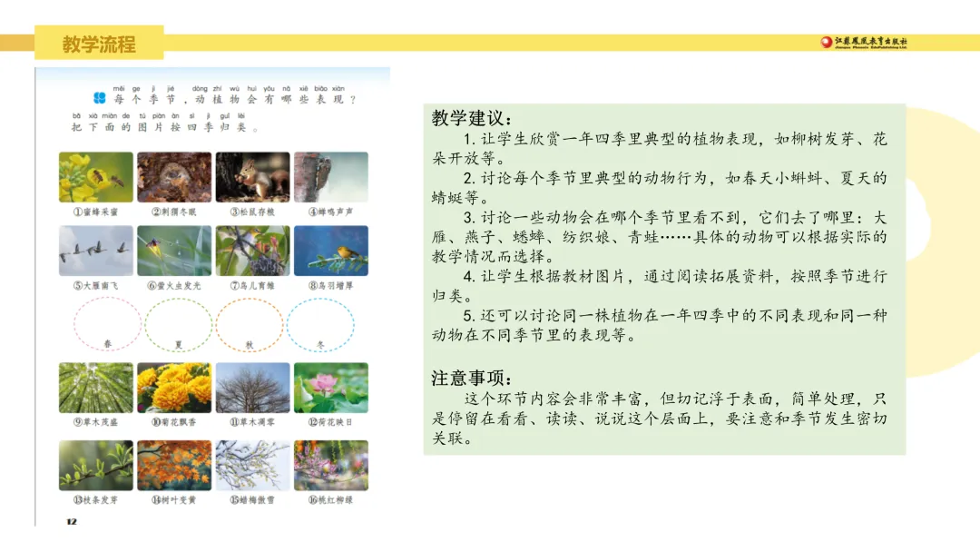Open the ⑪草木凋零 bare tree photo
The width and height of the screenshot is (980, 552).
(x=252, y=388)
